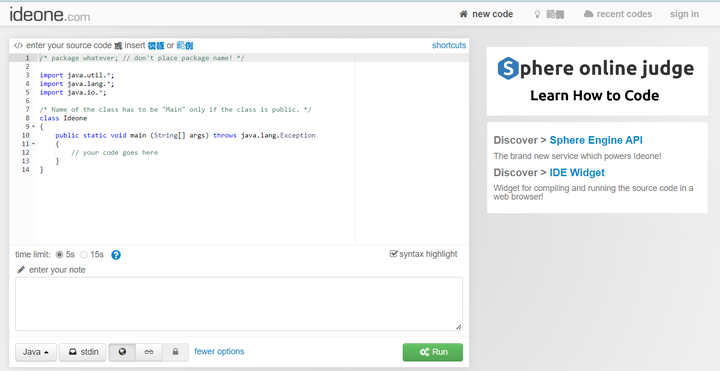
Task: Set visibility to secret with link icon
Action: tap(149, 352)
